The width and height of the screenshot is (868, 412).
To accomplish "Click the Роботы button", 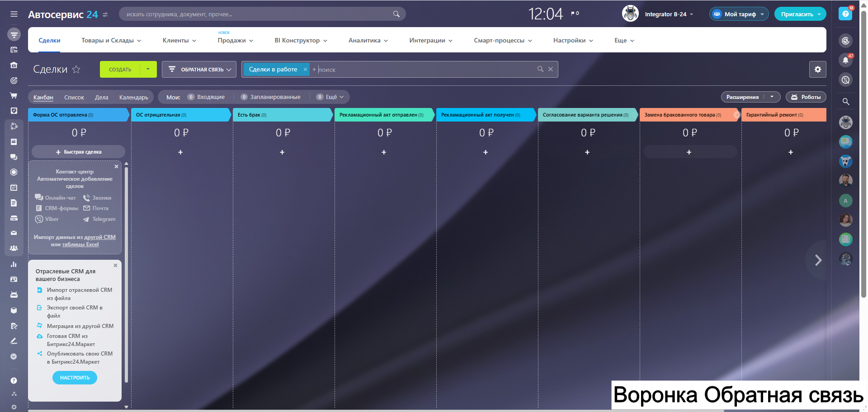I will 806,97.
